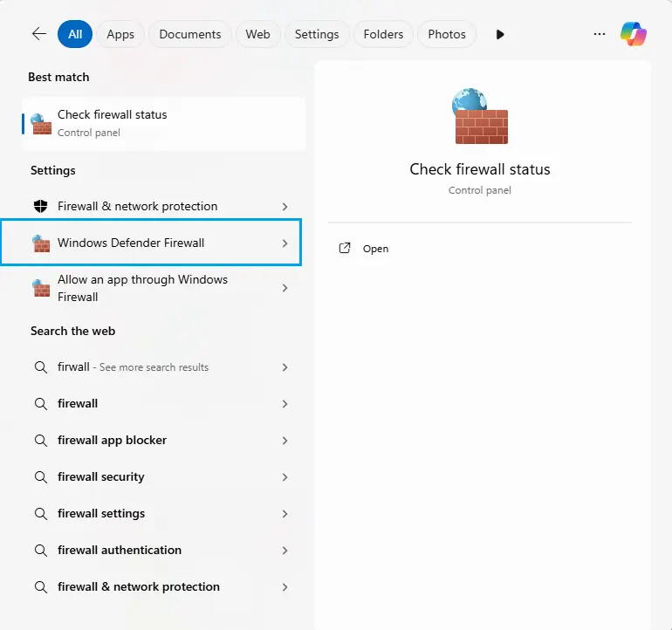Expand chevron for firewall authentication

click(x=285, y=551)
